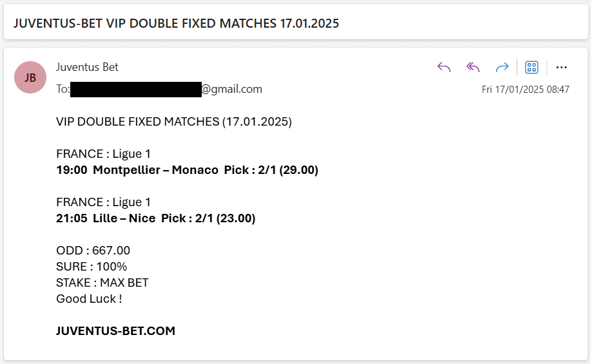
Task: Forward this email using the arrow icon
Action: tap(502, 68)
